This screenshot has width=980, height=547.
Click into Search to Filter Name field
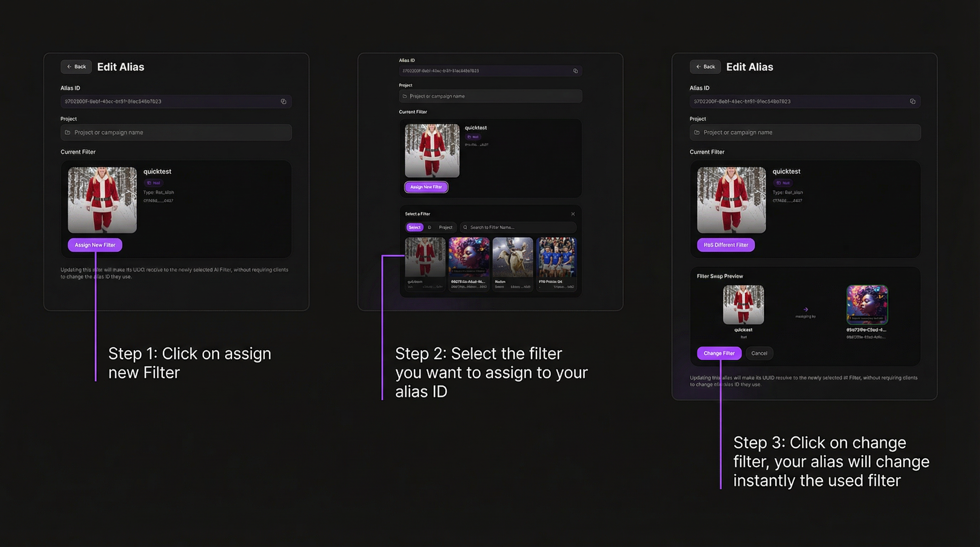519,227
